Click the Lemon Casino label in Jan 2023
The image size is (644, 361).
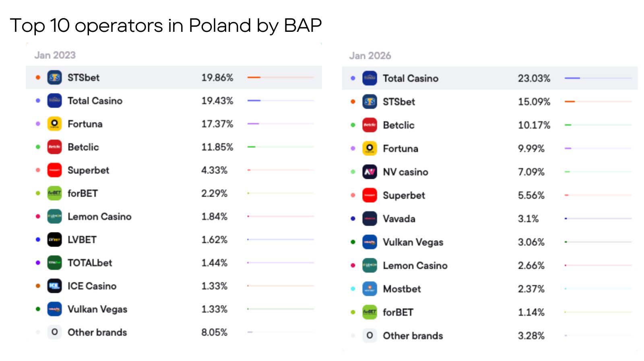click(99, 217)
